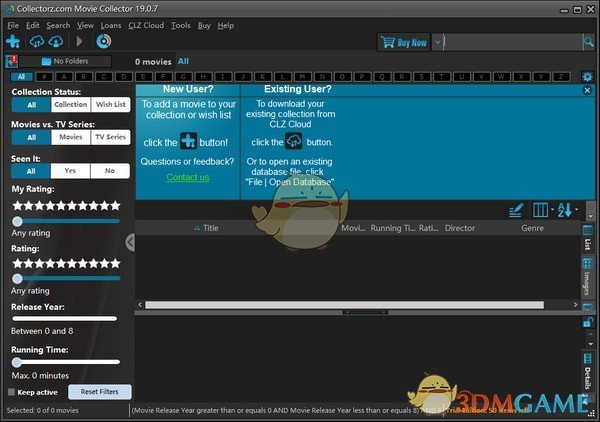Click the horizontal scrollbar in movie list
Viewport: 600px width, 422px height.
pyautogui.click(x=344, y=305)
